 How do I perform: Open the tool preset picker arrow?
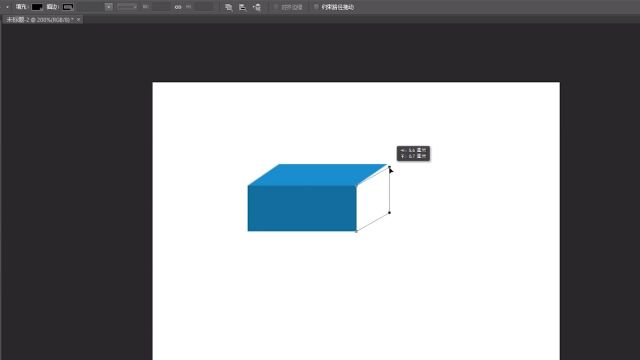tap(7, 7)
